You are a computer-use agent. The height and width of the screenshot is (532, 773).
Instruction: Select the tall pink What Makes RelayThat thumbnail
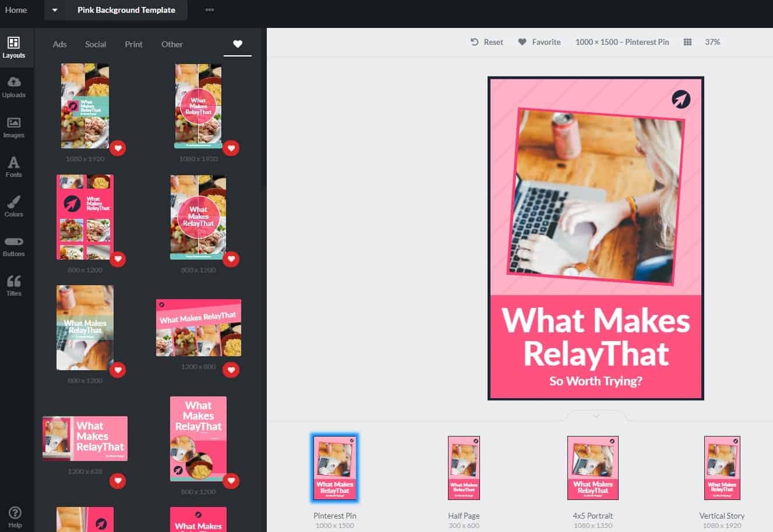(x=199, y=439)
